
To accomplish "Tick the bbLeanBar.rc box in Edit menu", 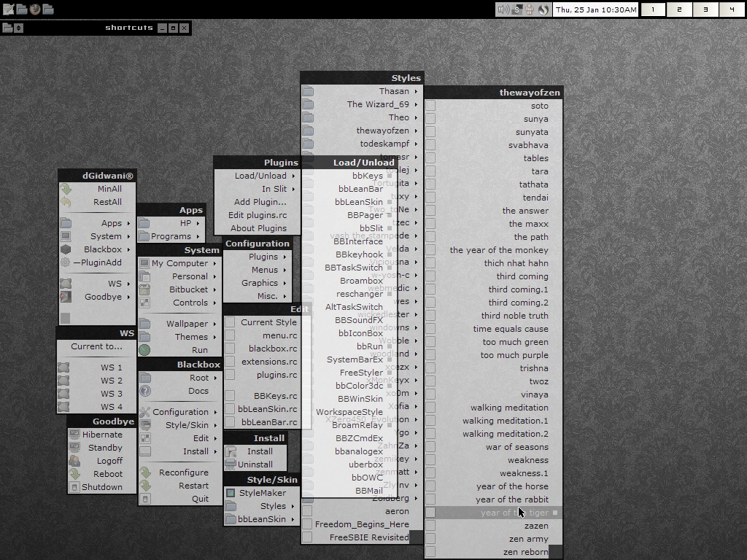I will tap(230, 422).
